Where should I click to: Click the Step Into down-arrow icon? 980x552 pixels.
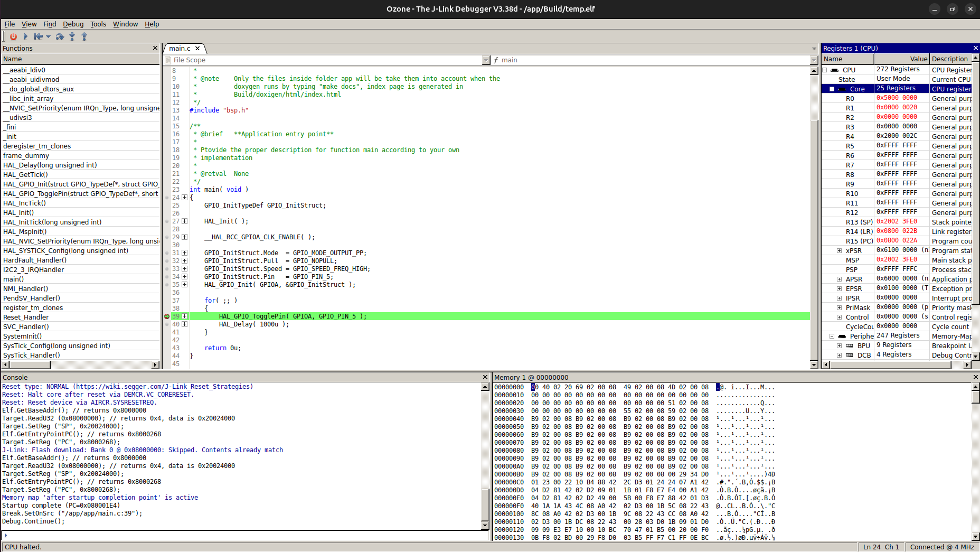click(x=72, y=36)
